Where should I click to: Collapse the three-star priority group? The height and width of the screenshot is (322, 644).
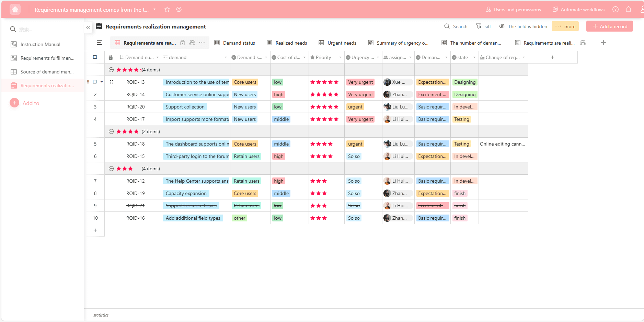(x=111, y=169)
